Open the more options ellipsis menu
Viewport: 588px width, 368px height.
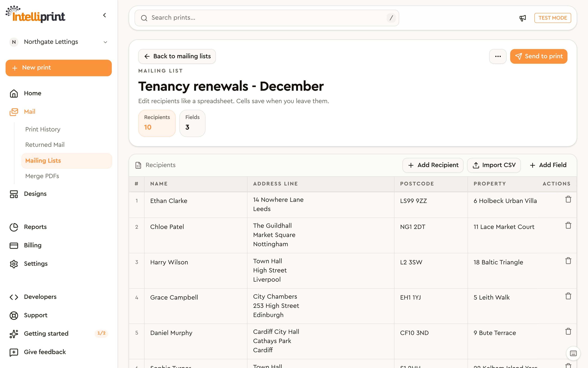pos(498,56)
